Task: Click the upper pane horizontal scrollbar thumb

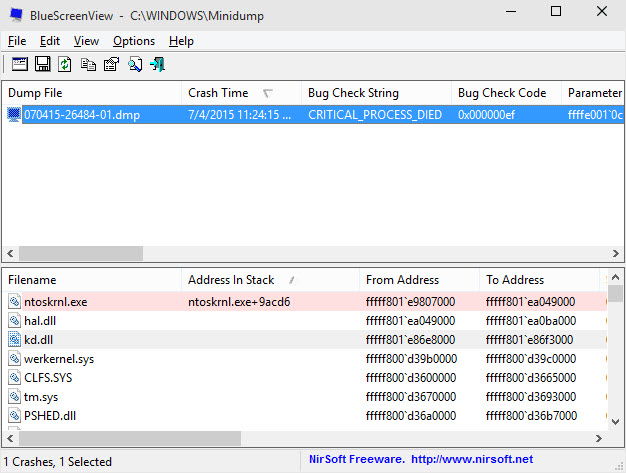Action: coord(81,253)
